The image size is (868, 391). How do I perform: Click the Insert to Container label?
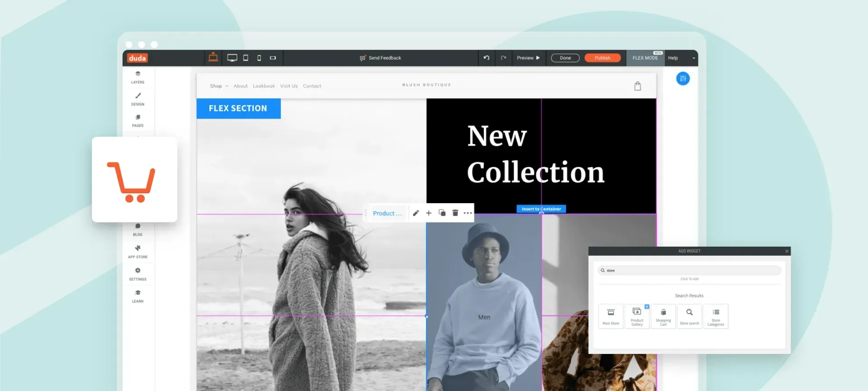[x=541, y=209]
